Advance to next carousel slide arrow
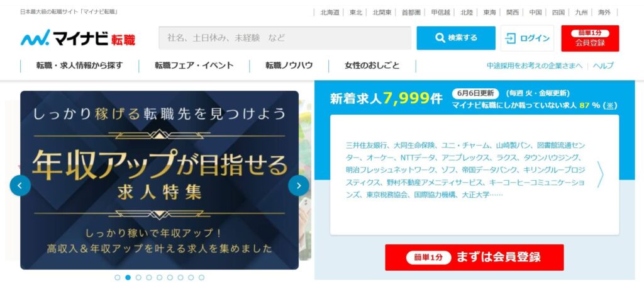 [x=299, y=185]
